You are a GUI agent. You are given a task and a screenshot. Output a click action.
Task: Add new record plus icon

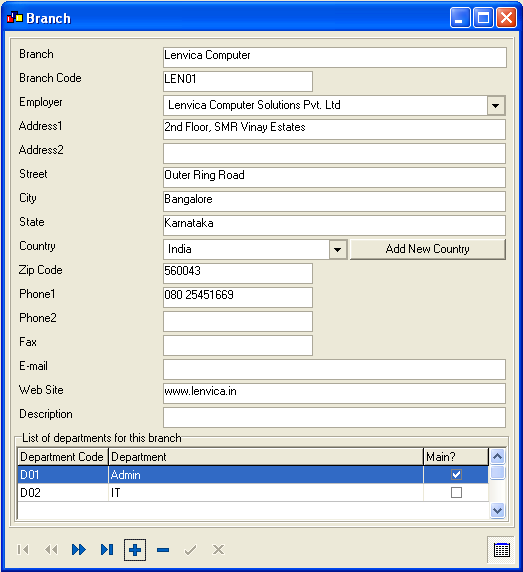[x=135, y=550]
